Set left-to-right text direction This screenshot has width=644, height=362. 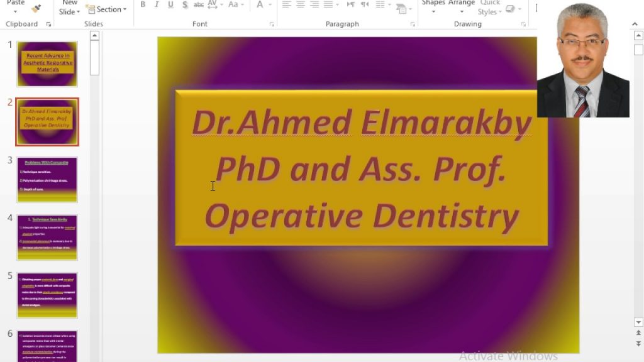(x=350, y=4)
